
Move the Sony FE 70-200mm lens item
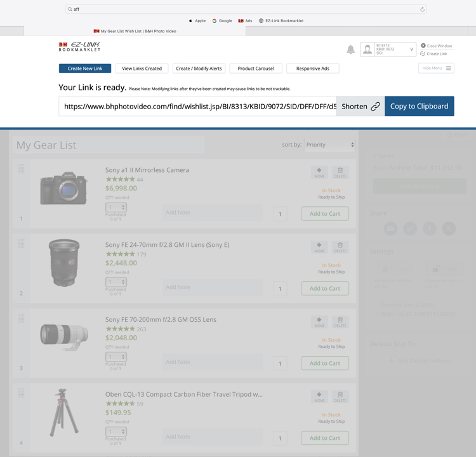(x=319, y=322)
